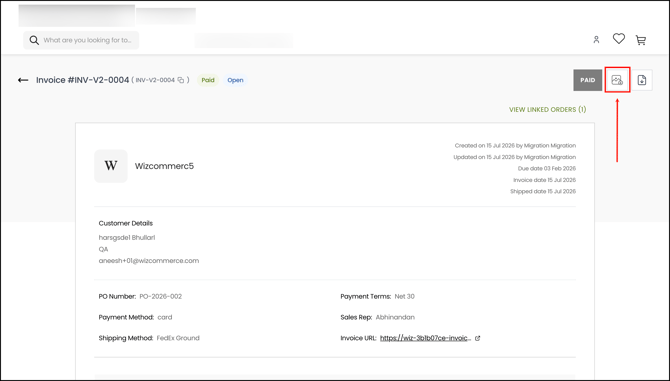Copy invoice ID INV-V2-0004 with copy icon
The image size is (670, 381).
(181, 80)
